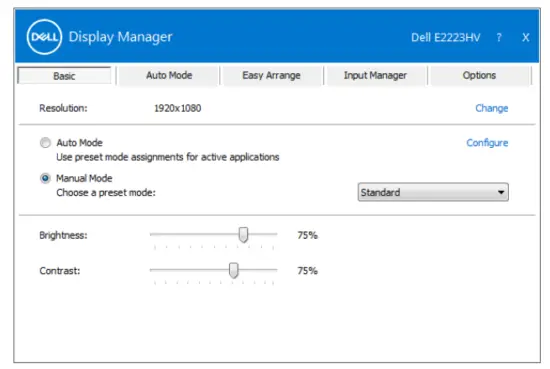Click the Display Manager title text

click(120, 37)
